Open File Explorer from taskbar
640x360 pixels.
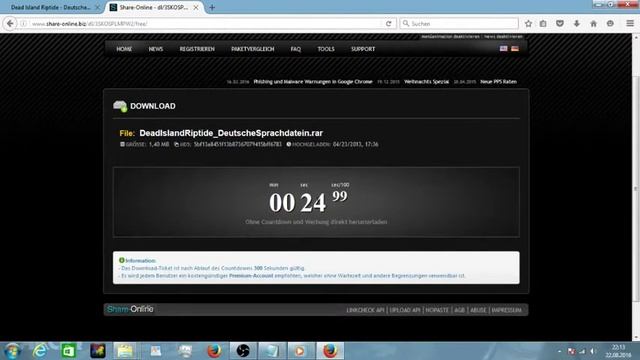click(126, 351)
